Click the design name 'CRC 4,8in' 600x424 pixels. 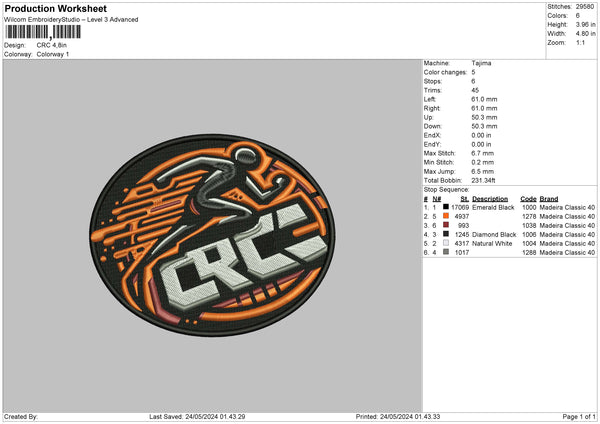click(52, 45)
